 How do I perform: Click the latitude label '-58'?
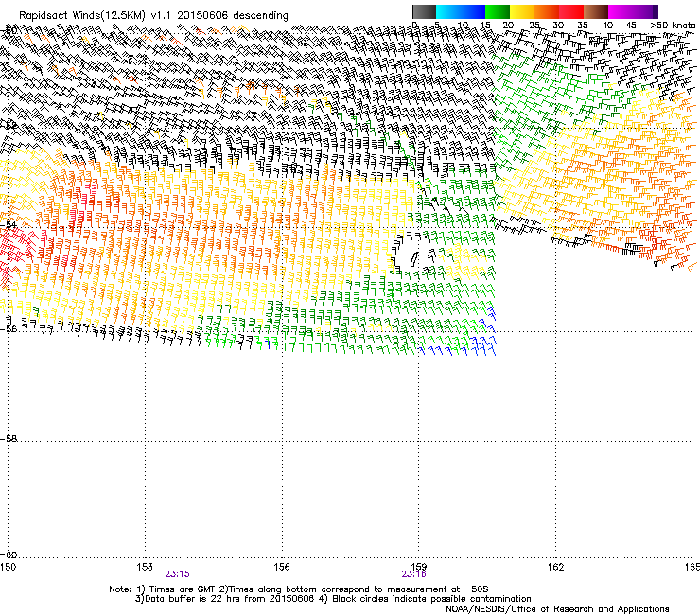[9, 439]
